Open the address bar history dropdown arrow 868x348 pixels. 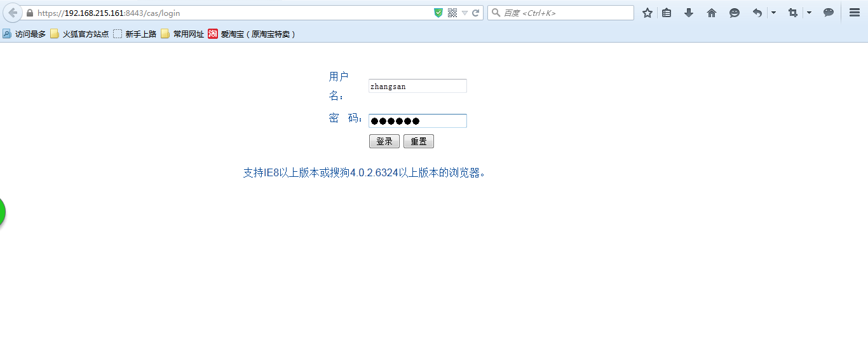click(465, 13)
